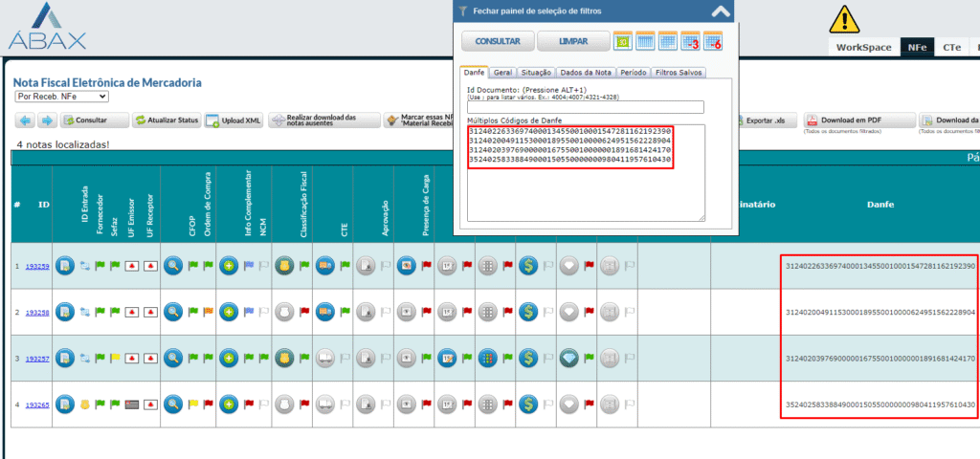Click the truck CTE icon in row 1
Screen dimensions: 980x459
(323, 266)
